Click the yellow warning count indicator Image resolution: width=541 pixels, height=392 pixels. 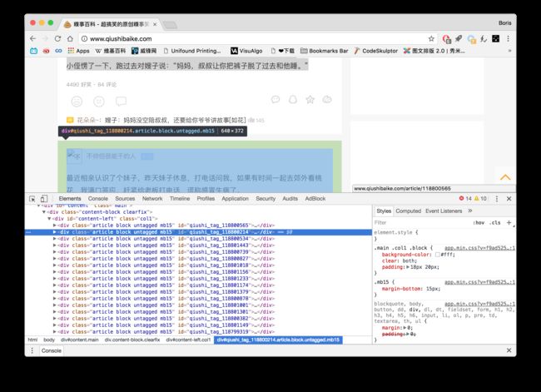(x=480, y=198)
